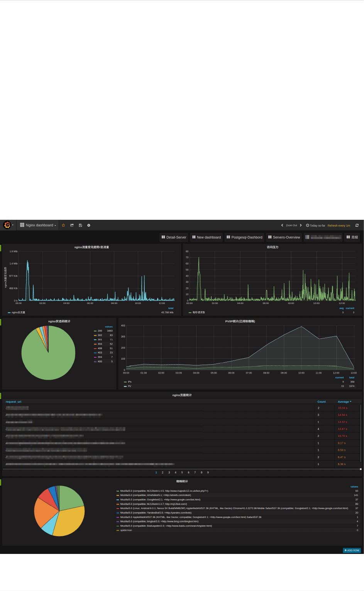The image size is (364, 591).
Task: Open the Postgesql-Dashbord link
Action: (x=244, y=237)
